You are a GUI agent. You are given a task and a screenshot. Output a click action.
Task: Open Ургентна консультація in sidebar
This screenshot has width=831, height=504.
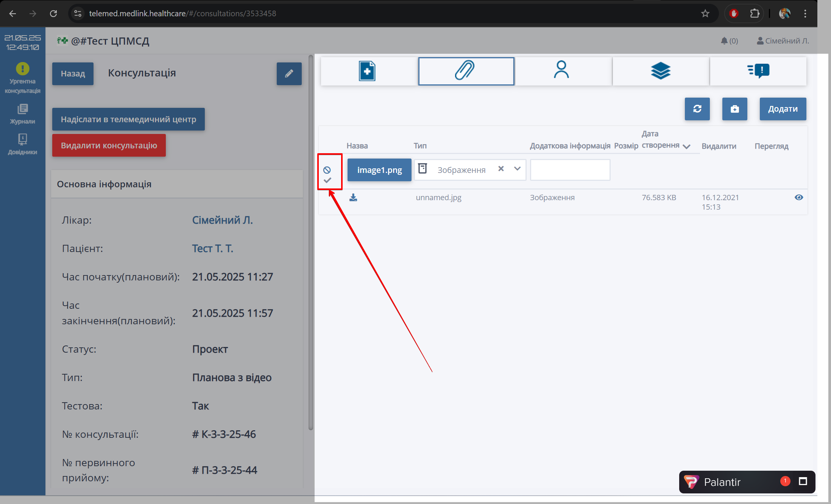[22, 78]
